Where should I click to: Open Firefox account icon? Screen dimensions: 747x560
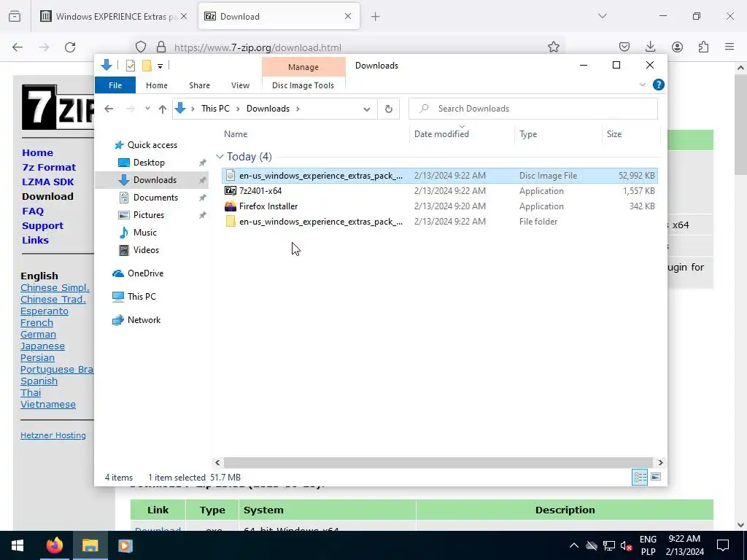point(677,47)
